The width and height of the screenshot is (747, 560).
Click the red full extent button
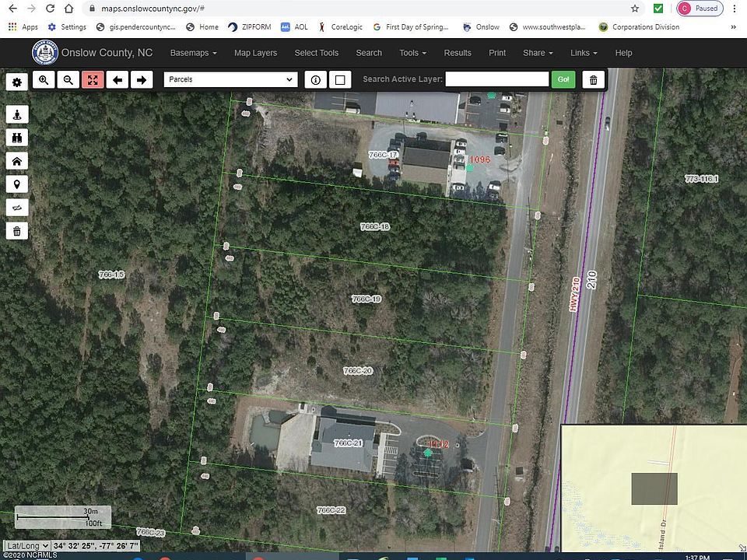[93, 80]
